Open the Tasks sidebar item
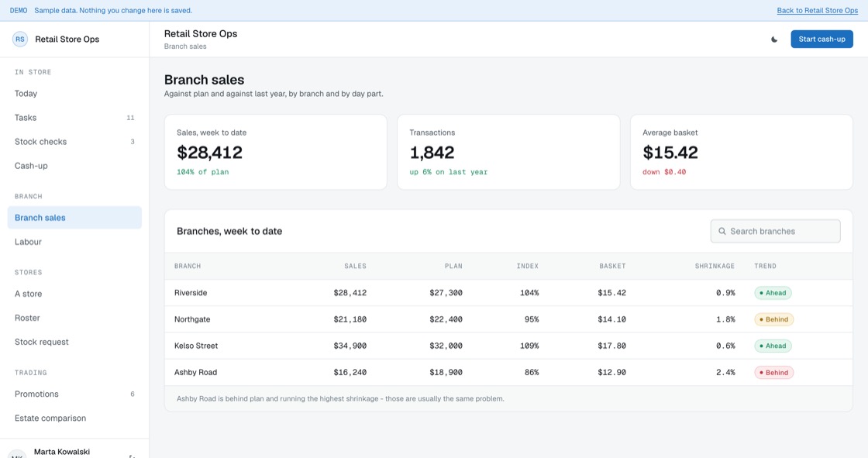This screenshot has height=458, width=868. [74, 118]
